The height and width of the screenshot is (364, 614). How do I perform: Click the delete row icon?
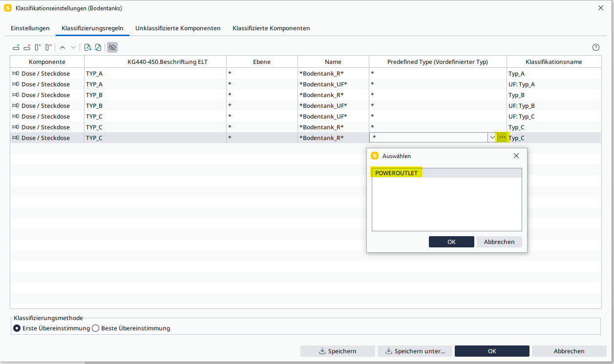pos(27,47)
